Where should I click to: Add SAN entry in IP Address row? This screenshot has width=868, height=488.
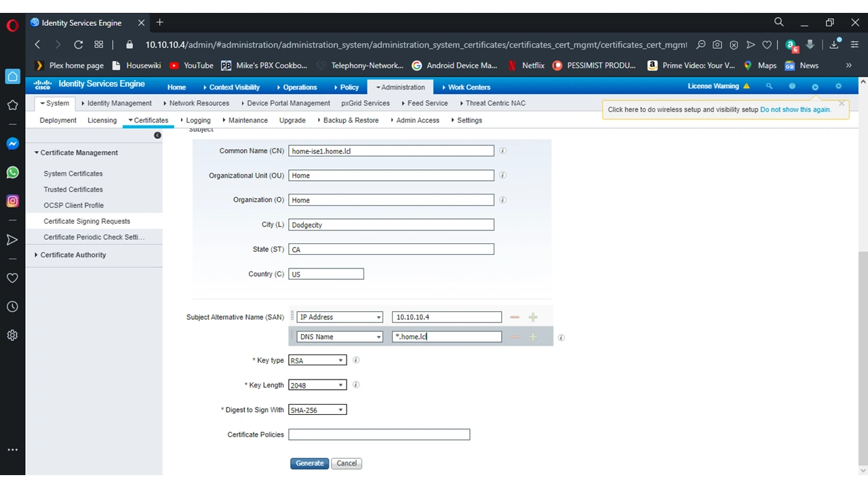(x=533, y=317)
